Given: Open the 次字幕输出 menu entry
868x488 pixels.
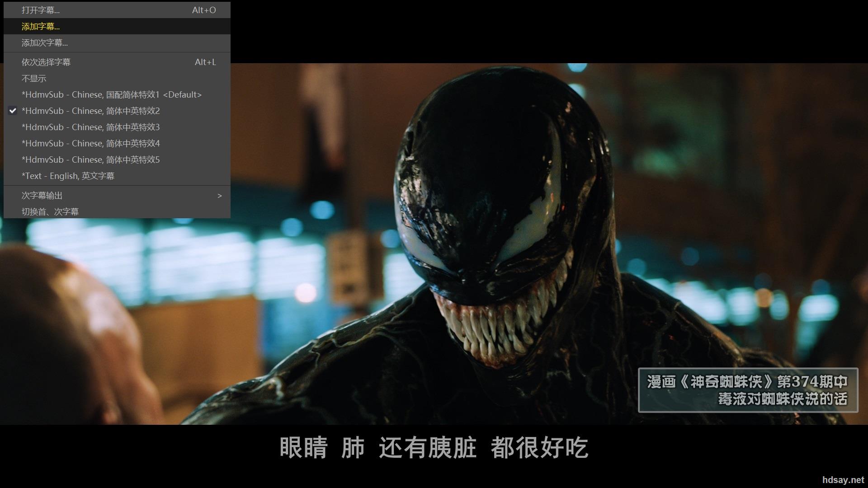Looking at the screenshot, I should [x=42, y=195].
